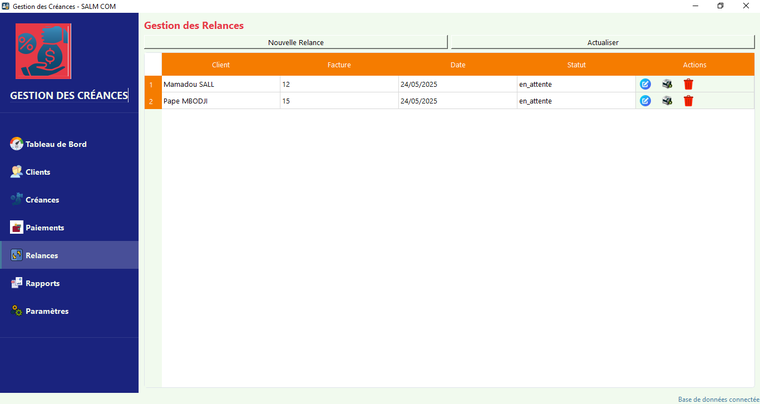Delete the Mamadou SALL relance
Viewport: 760px width, 404px height.
688,84
